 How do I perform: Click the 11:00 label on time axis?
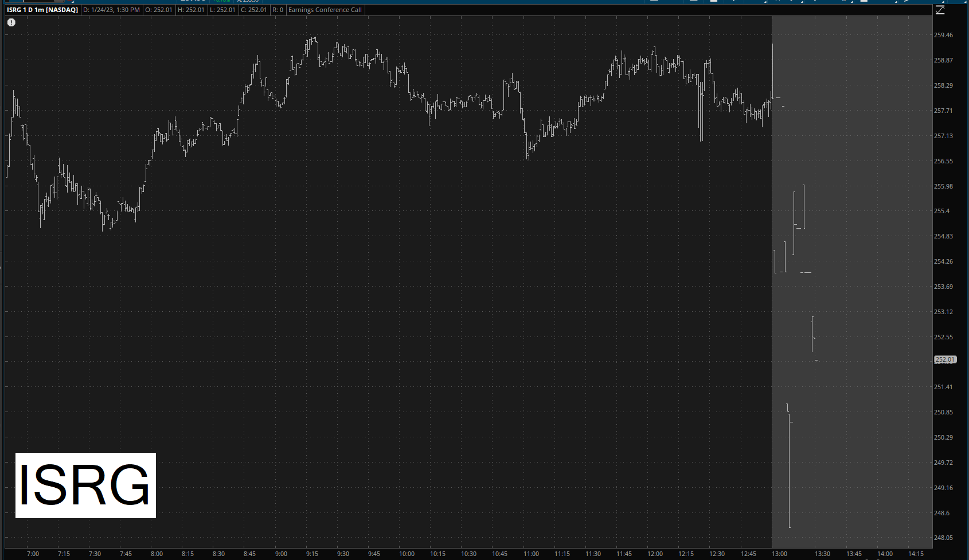coord(531,554)
